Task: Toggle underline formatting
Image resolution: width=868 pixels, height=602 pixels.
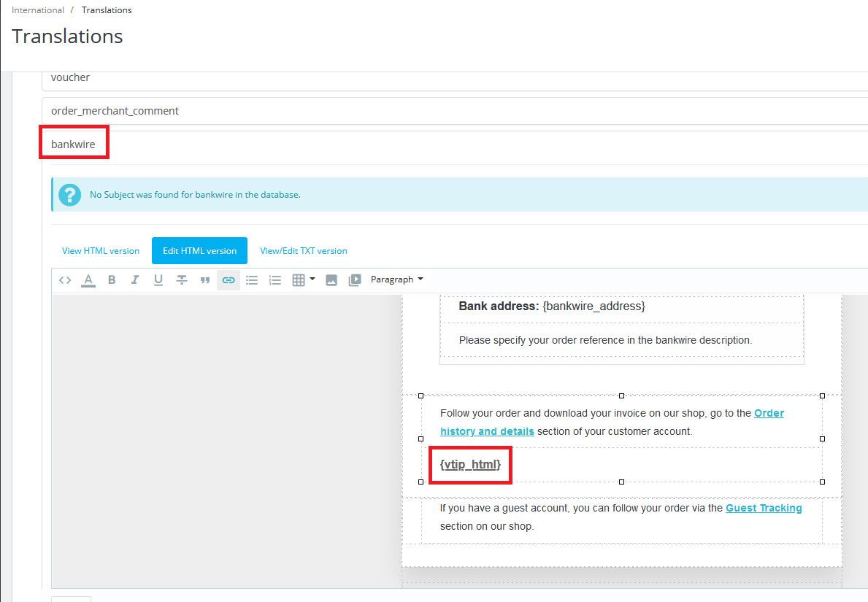Action: (x=158, y=280)
